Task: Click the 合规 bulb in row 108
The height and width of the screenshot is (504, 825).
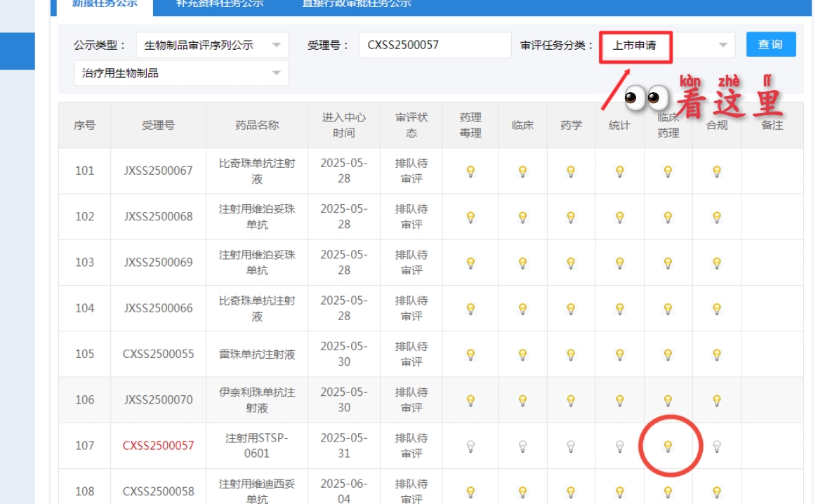Action: (x=717, y=492)
